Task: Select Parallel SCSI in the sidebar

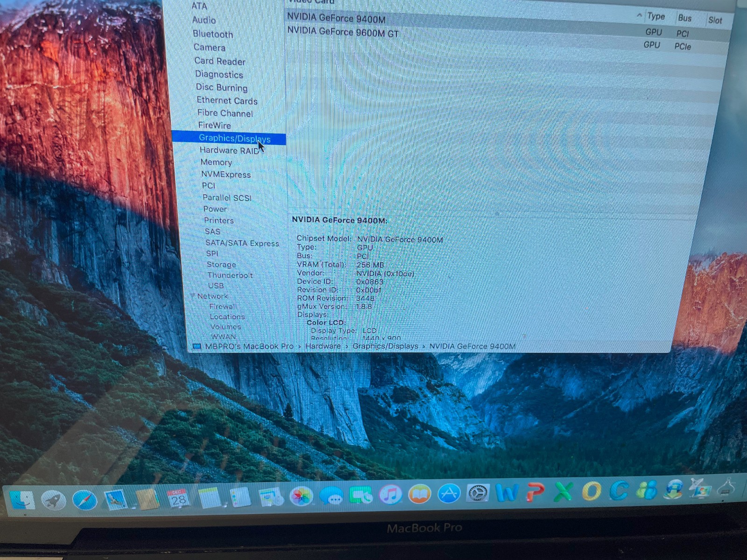Action: pos(227,198)
